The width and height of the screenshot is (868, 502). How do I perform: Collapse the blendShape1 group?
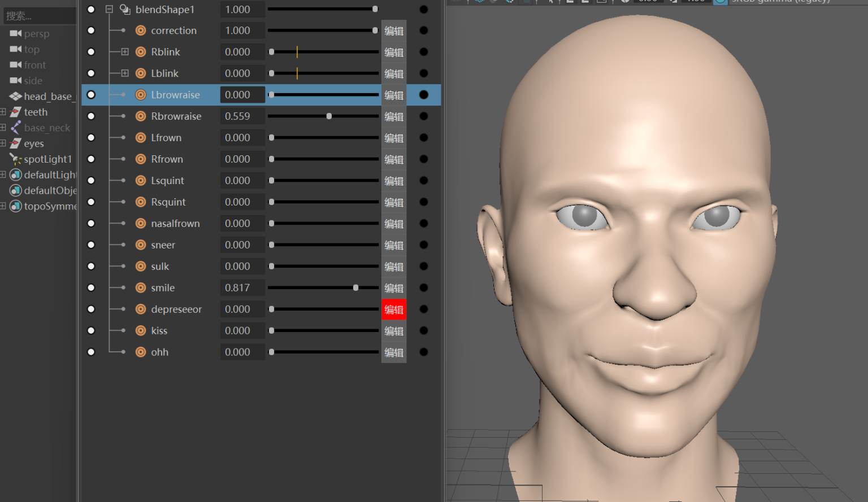tap(110, 9)
